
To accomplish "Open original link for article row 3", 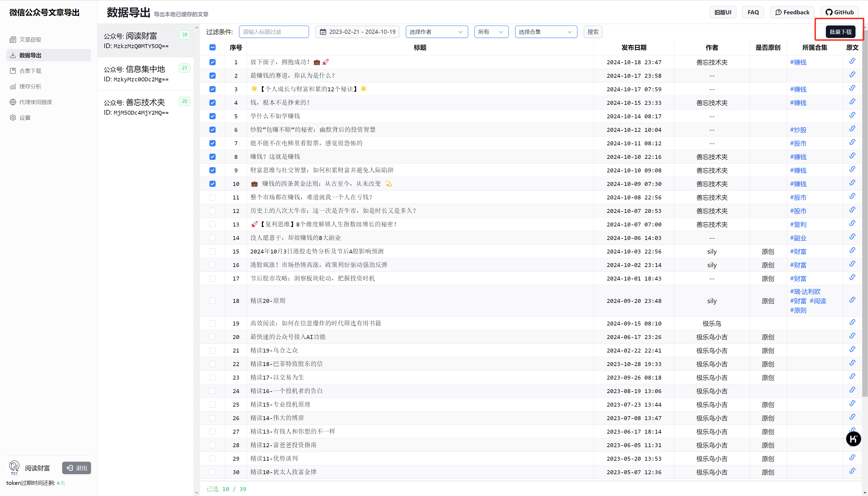I will [852, 88].
